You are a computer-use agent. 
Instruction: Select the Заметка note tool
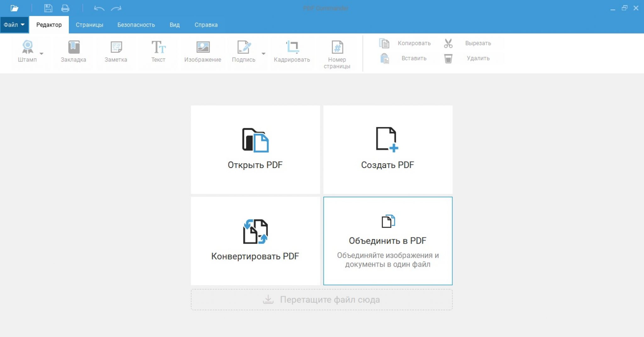(116, 52)
